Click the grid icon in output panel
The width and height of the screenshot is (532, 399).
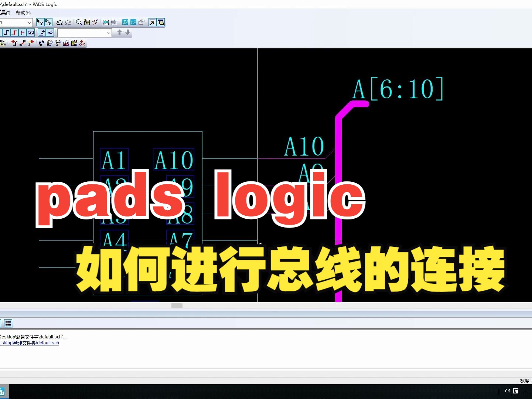[x=8, y=323]
